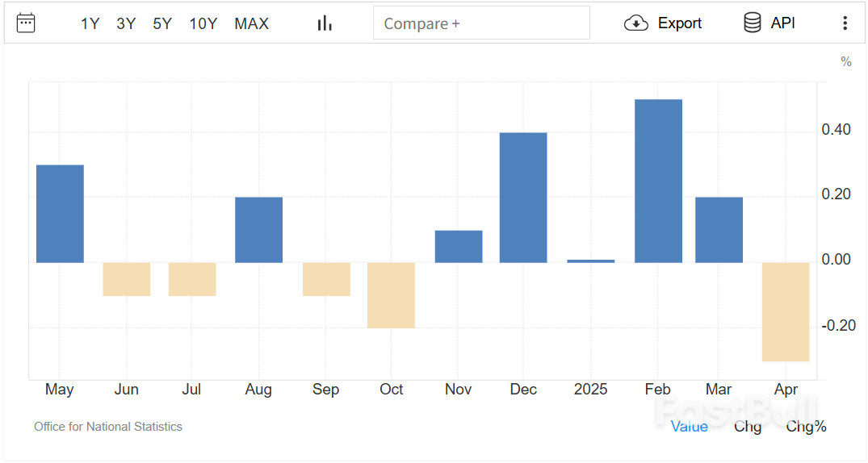Viewport: 868px width, 463px height.
Task: Switch to the 10Y time range
Action: click(203, 24)
